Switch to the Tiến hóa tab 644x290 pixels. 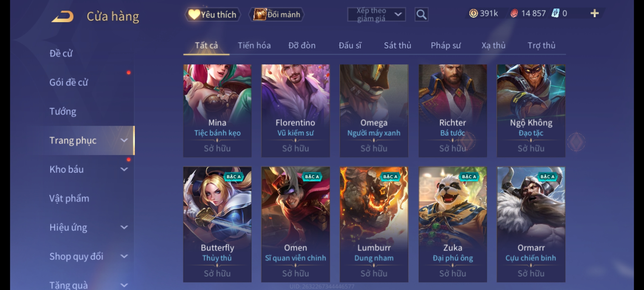point(254,45)
